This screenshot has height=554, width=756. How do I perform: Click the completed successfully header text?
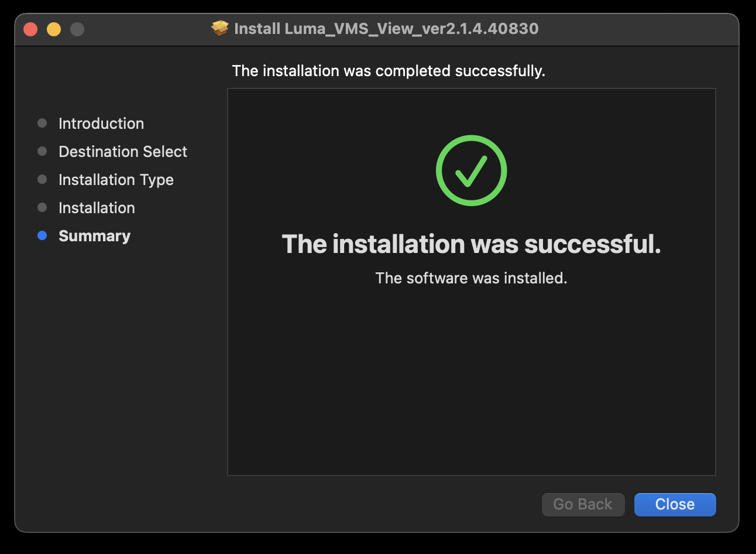click(388, 70)
